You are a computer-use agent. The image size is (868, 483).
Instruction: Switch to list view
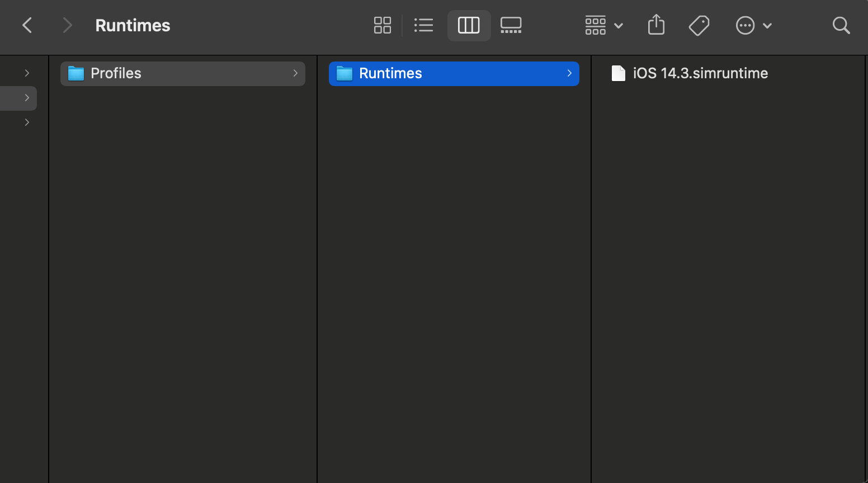[423, 25]
